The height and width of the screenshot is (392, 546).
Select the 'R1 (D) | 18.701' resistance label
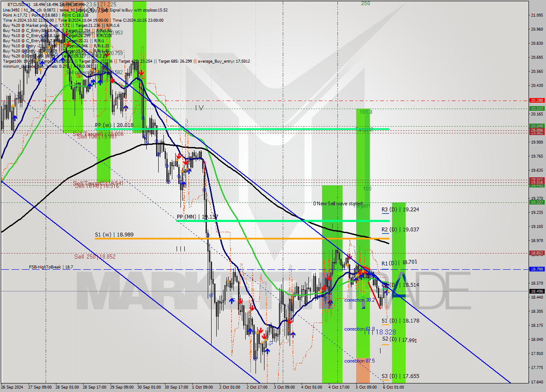(x=400, y=263)
